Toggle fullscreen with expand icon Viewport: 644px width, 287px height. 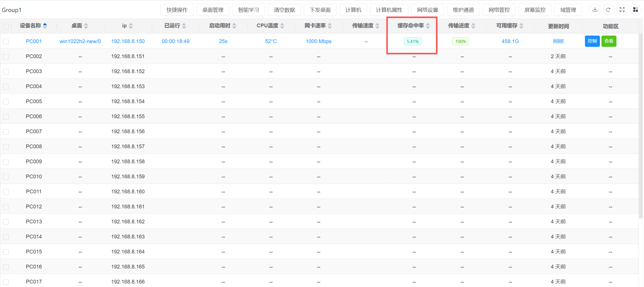622,10
